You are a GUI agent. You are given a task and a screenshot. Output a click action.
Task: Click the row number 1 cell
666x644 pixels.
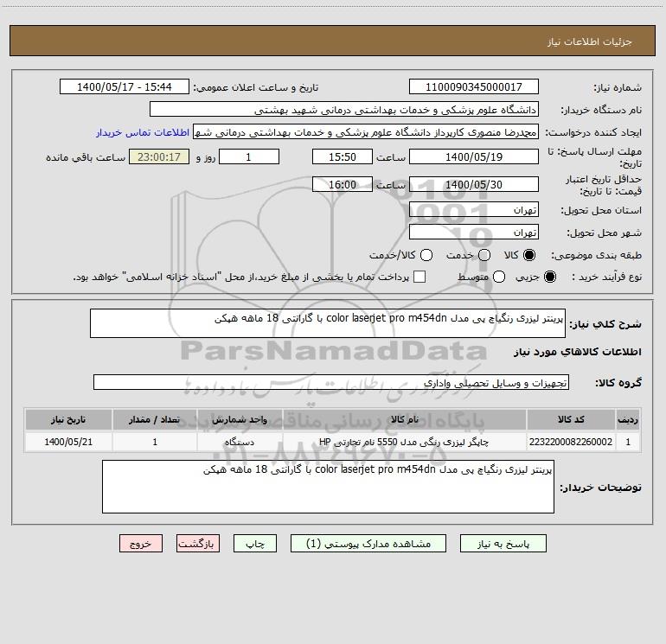tap(628, 442)
